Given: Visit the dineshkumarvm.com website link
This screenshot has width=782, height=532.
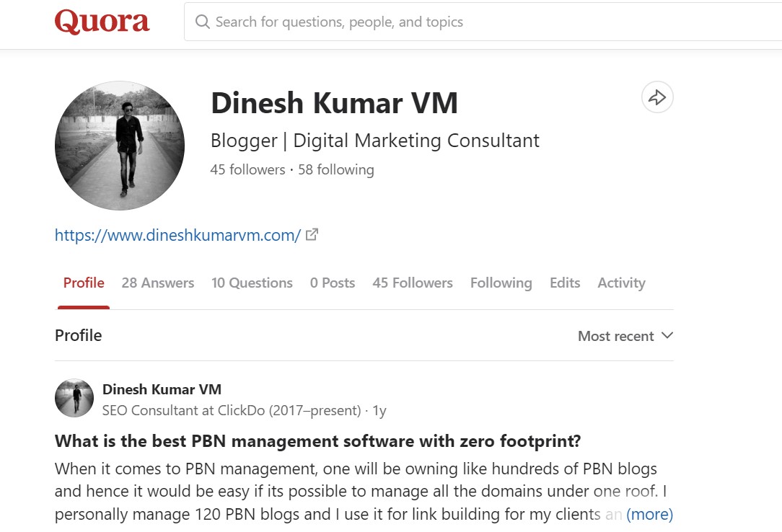Looking at the screenshot, I should coord(176,234).
